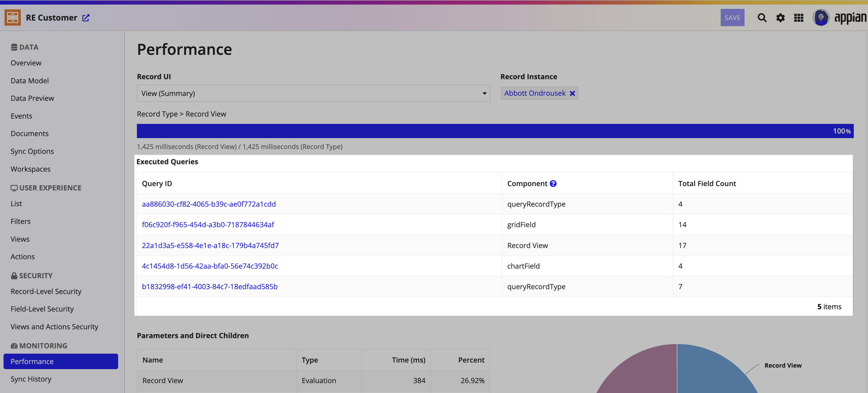Open the apps grid navigation icon
This screenshot has height=393, width=868.
click(x=799, y=18)
